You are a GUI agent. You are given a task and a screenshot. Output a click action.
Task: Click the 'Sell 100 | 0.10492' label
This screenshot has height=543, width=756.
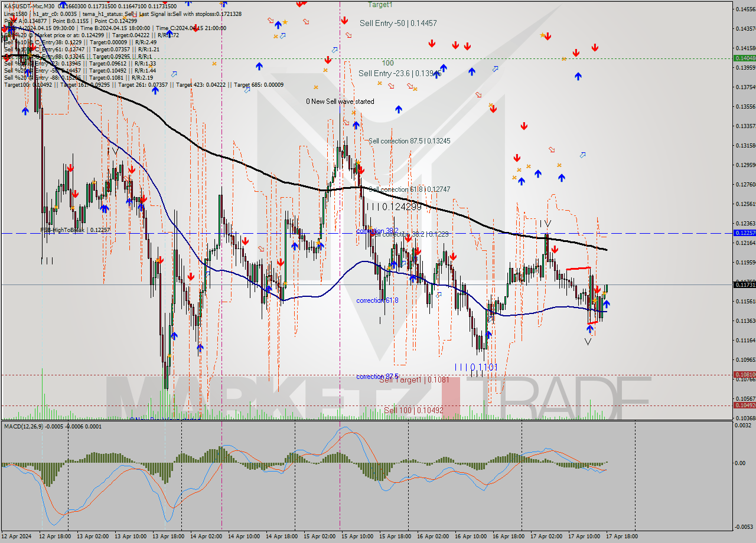click(x=413, y=410)
